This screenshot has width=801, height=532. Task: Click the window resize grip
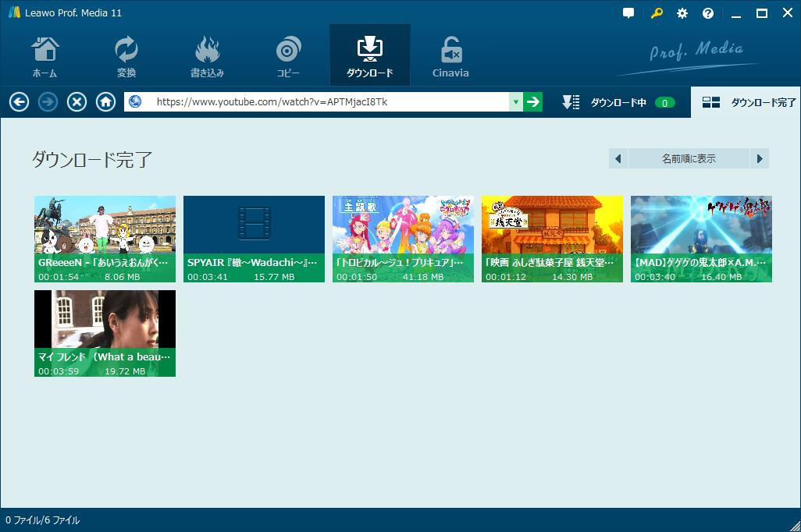[794, 525]
